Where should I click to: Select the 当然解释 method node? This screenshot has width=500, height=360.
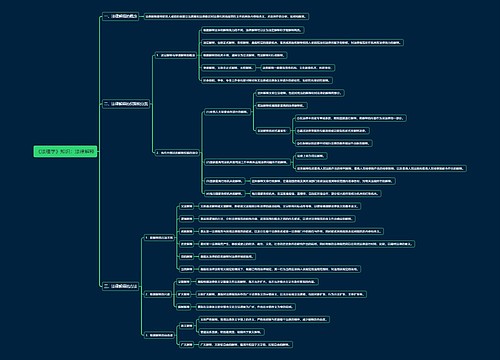pyautogui.click(x=187, y=269)
